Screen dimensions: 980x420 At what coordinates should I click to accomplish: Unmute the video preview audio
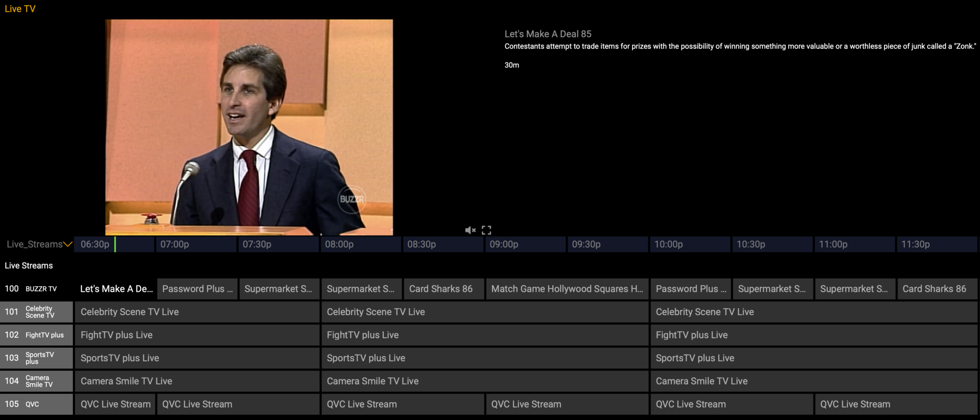pyautogui.click(x=470, y=230)
